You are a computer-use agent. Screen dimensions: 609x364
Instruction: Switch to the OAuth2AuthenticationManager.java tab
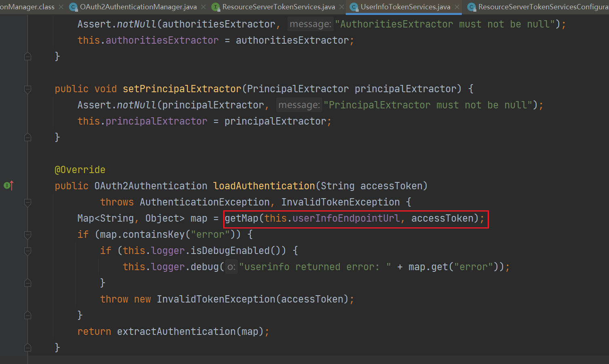tap(138, 7)
